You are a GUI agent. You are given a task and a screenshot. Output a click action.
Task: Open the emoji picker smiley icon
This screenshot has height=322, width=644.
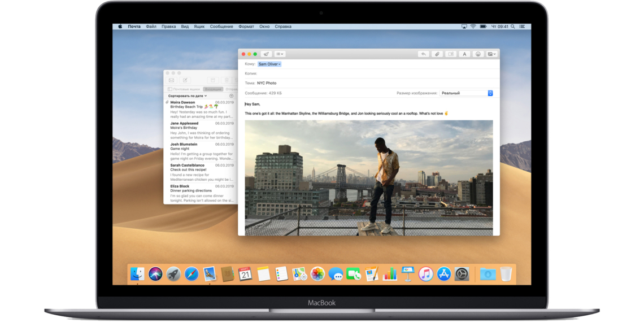pos(478,54)
